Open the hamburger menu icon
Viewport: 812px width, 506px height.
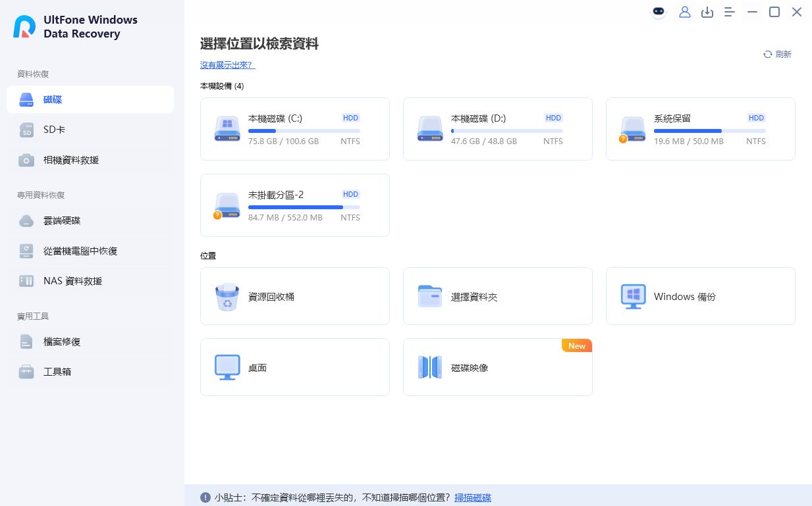tap(730, 12)
